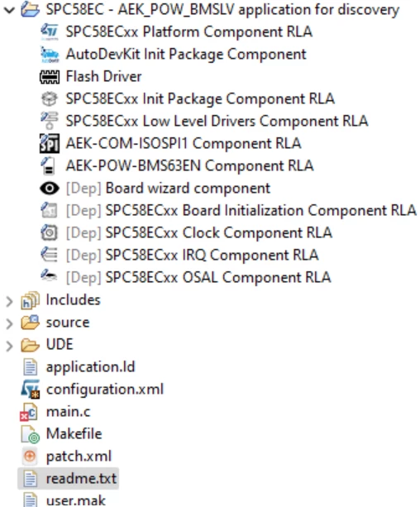The image size is (420, 507).
Task: Select SPC58ECxx Board Initialization Component RLA
Action: [241, 210]
